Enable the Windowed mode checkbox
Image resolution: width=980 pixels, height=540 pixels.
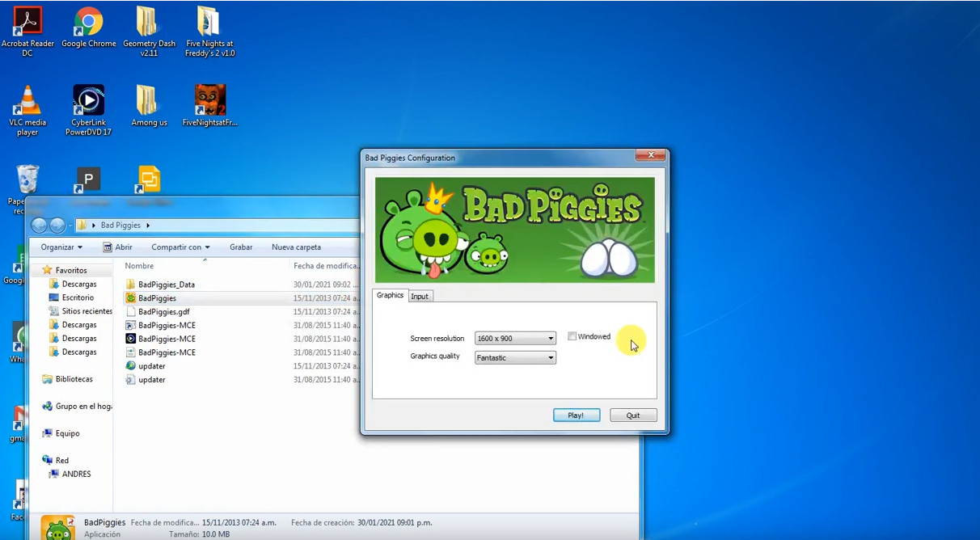point(572,336)
